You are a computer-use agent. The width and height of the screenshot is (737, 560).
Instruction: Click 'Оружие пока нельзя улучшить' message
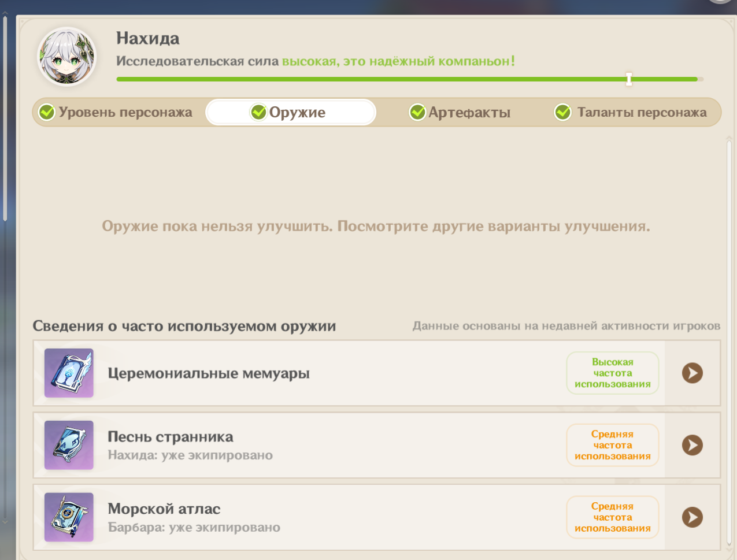376,226
